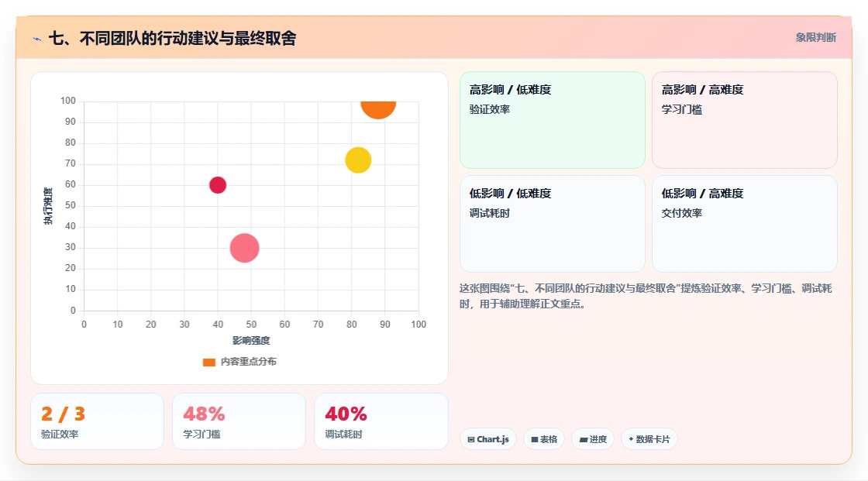Viewport: 868px width, 481px height.
Task: Click the 交付效率 text in quadrant card
Action: tap(681, 213)
